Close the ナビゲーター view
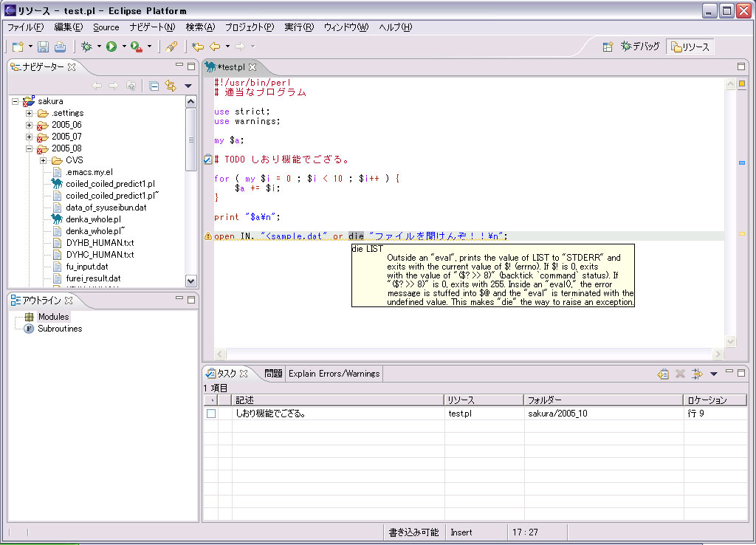 coord(72,67)
